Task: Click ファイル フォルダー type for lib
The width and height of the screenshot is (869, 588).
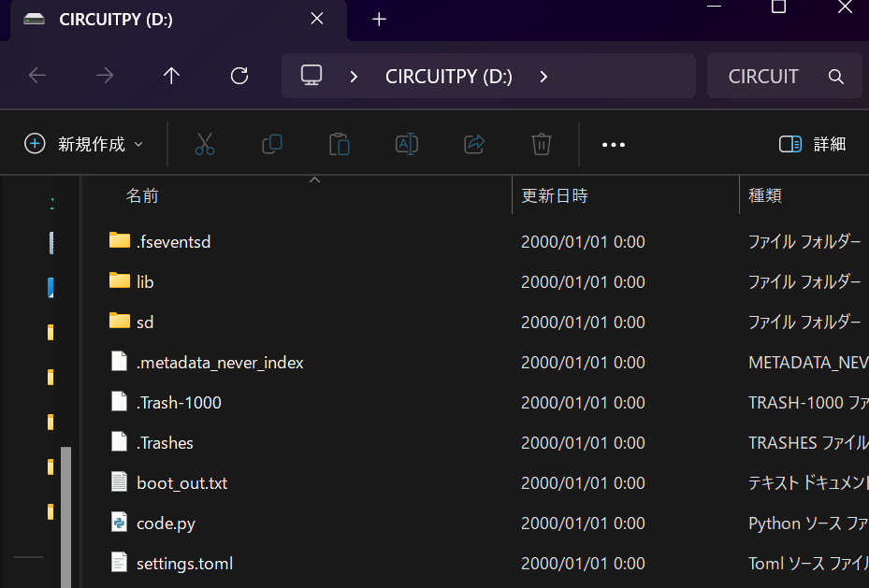Action: point(804,281)
